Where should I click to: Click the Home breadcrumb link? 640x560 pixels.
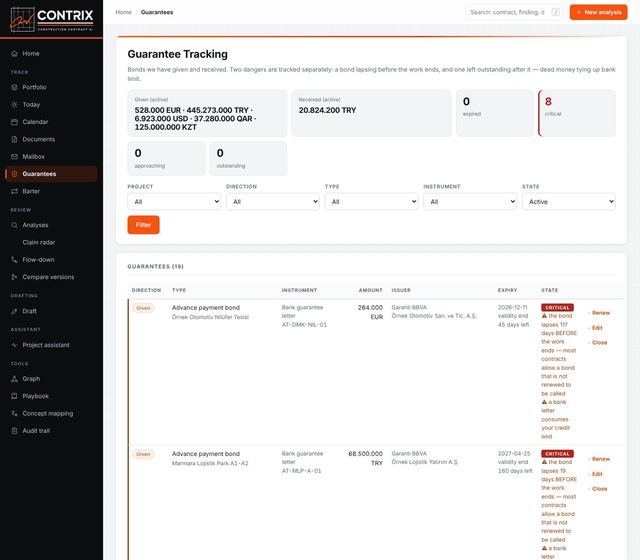(x=123, y=12)
